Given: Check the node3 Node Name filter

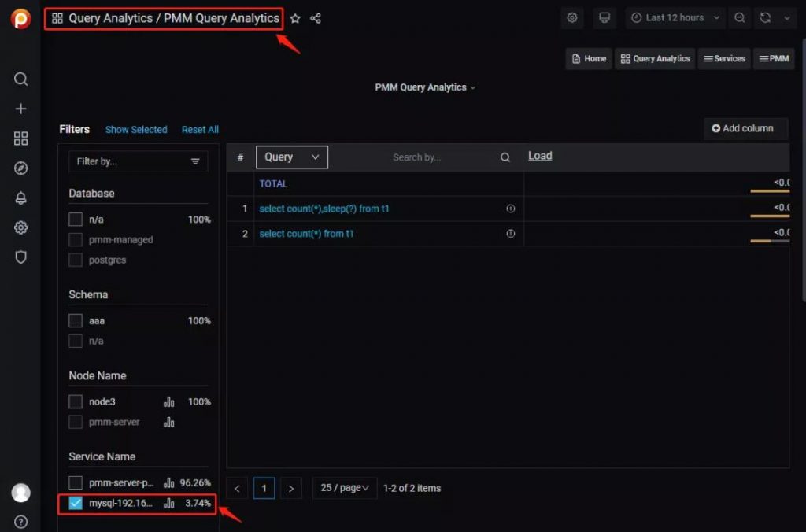Looking at the screenshot, I should click(76, 401).
